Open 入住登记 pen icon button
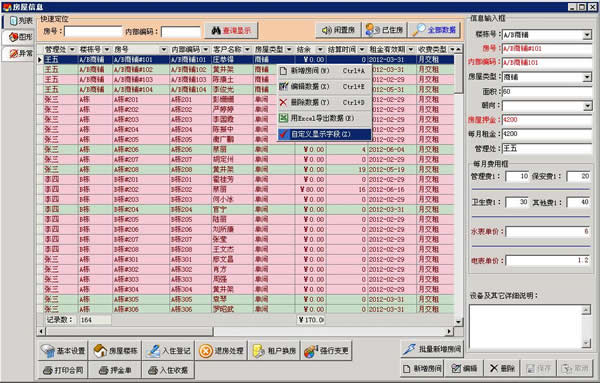This screenshot has height=383, width=600. [169, 350]
